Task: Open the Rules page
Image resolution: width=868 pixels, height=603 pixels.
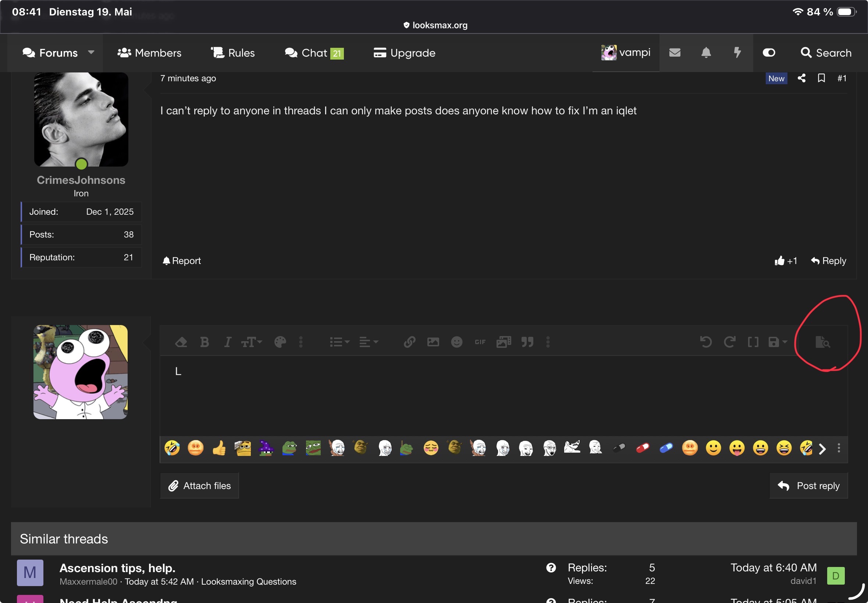Action: click(232, 53)
